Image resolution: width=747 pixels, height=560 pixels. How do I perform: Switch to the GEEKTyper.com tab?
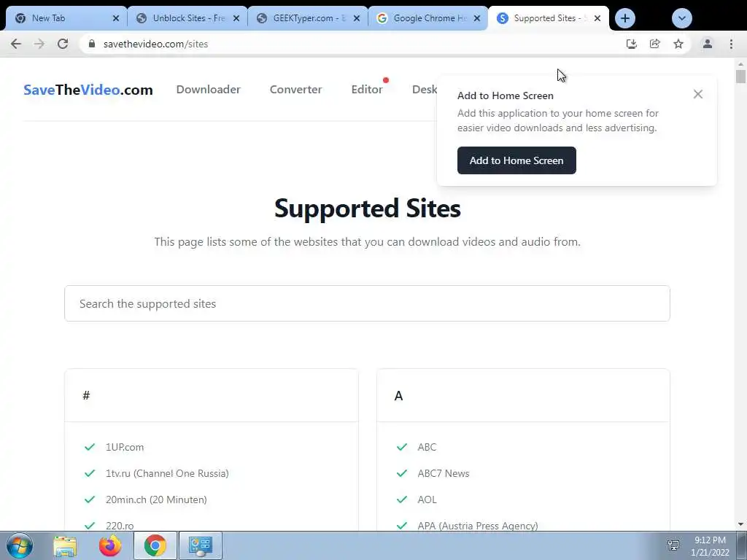tap(308, 18)
